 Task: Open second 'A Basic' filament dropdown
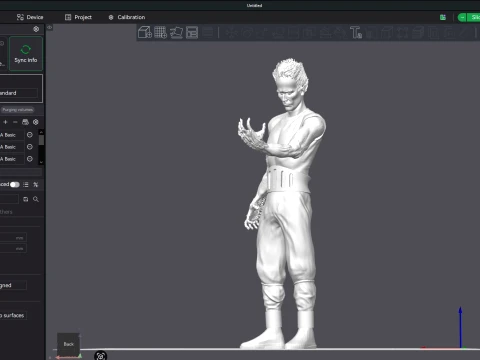point(12,147)
